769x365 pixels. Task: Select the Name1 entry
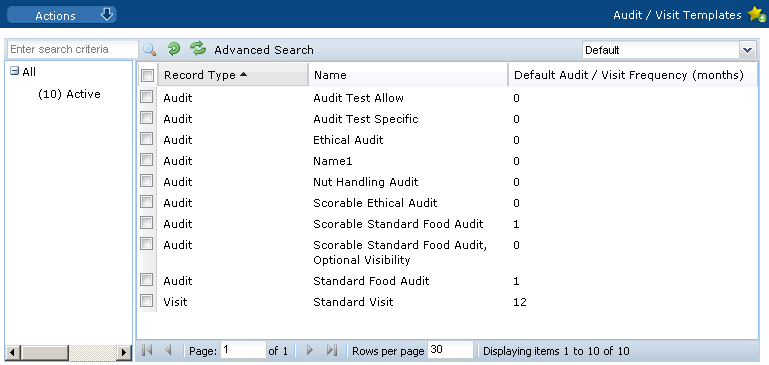point(333,161)
